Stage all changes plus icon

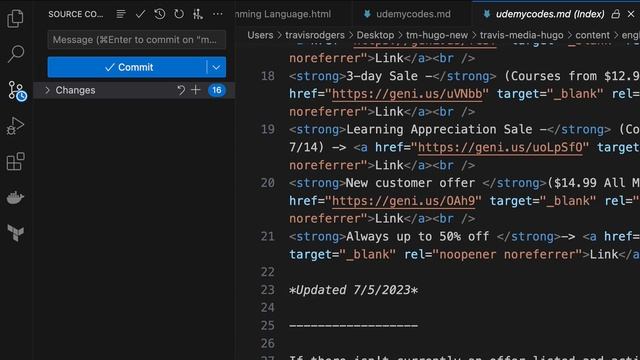(x=196, y=90)
